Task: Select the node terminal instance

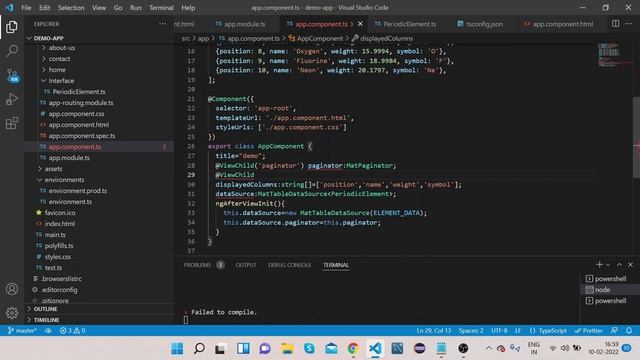Action: click(610, 289)
